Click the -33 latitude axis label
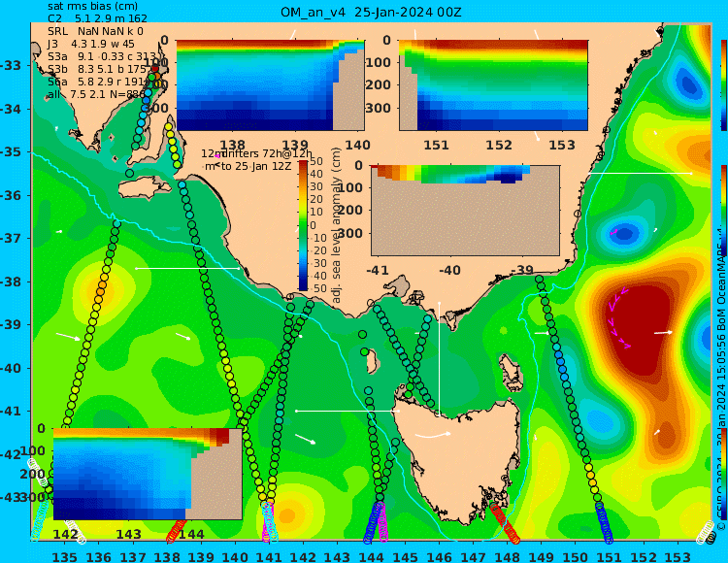The height and width of the screenshot is (563, 728). point(11,65)
